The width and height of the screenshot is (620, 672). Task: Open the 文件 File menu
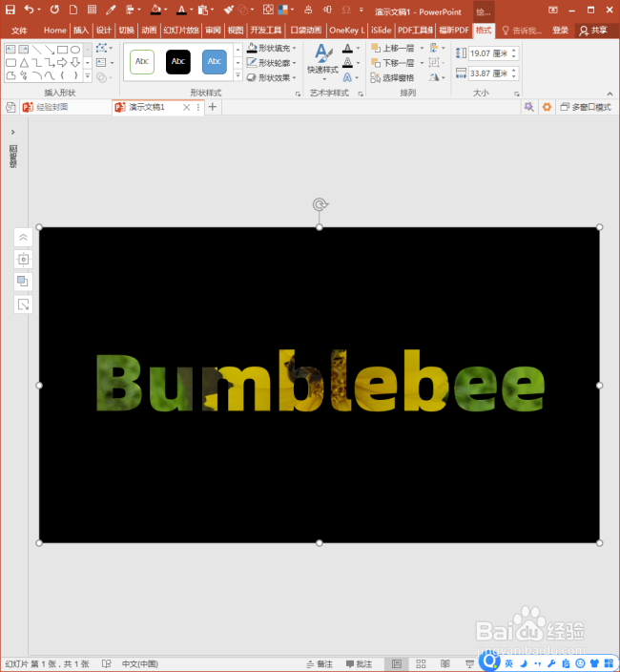19,31
